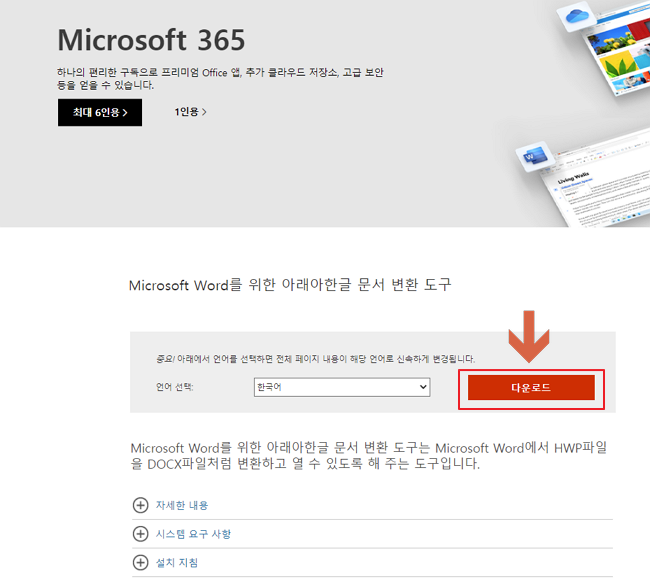Expand the 시스템 요구 사항 section
The width and height of the screenshot is (650, 582).
click(193, 534)
